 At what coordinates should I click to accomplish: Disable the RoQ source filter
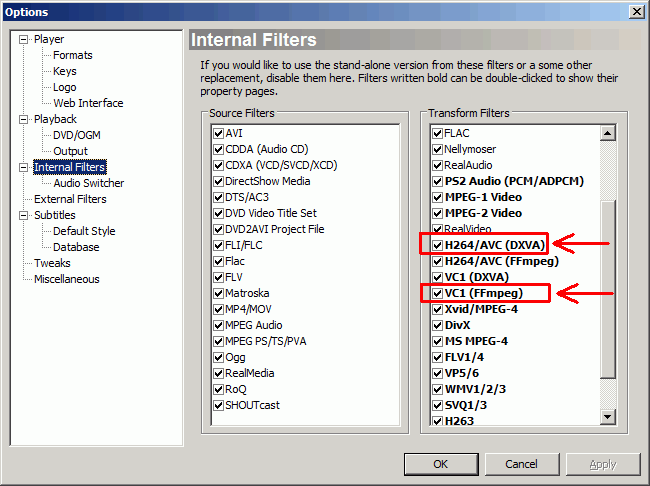[218, 389]
